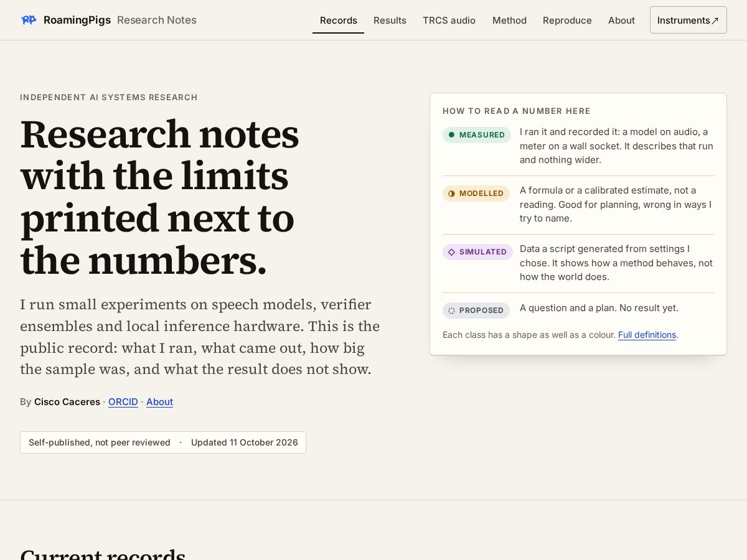Click the RoamingPigs RP logo icon

[x=29, y=20]
